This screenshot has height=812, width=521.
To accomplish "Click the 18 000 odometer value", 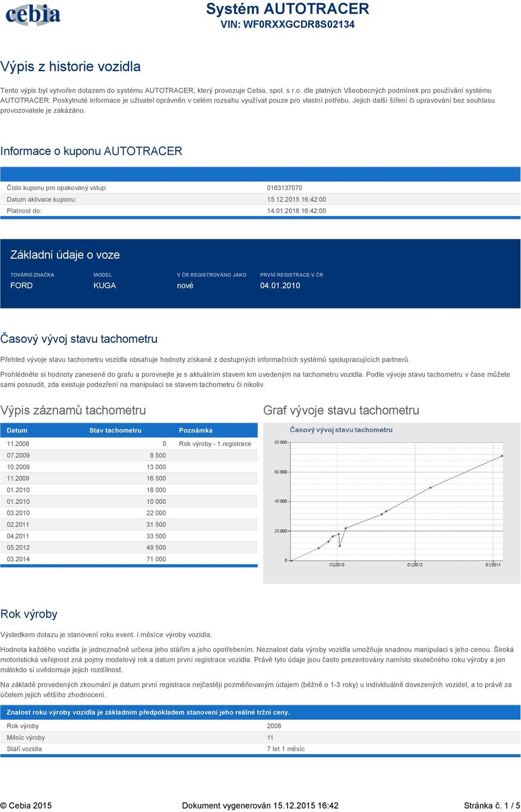I will click(x=156, y=490).
